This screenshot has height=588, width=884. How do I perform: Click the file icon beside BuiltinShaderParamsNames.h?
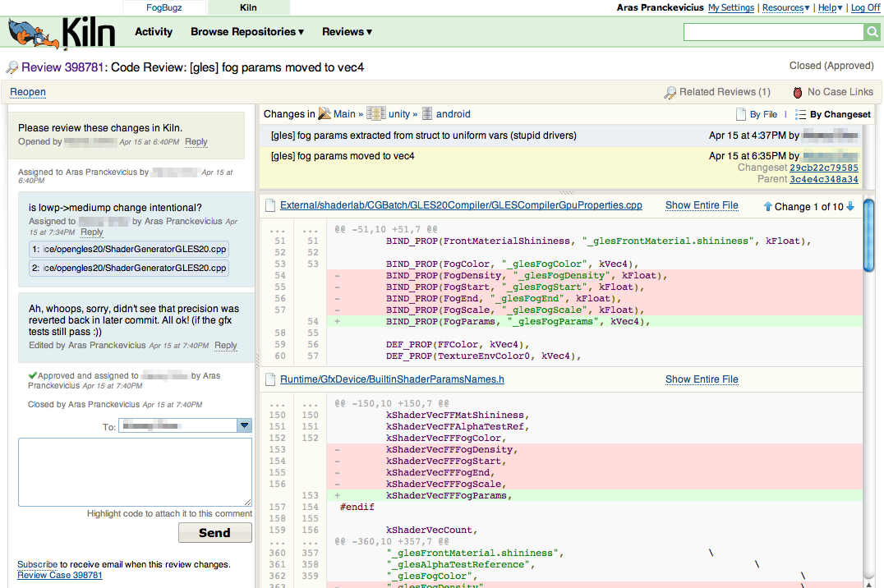point(271,379)
